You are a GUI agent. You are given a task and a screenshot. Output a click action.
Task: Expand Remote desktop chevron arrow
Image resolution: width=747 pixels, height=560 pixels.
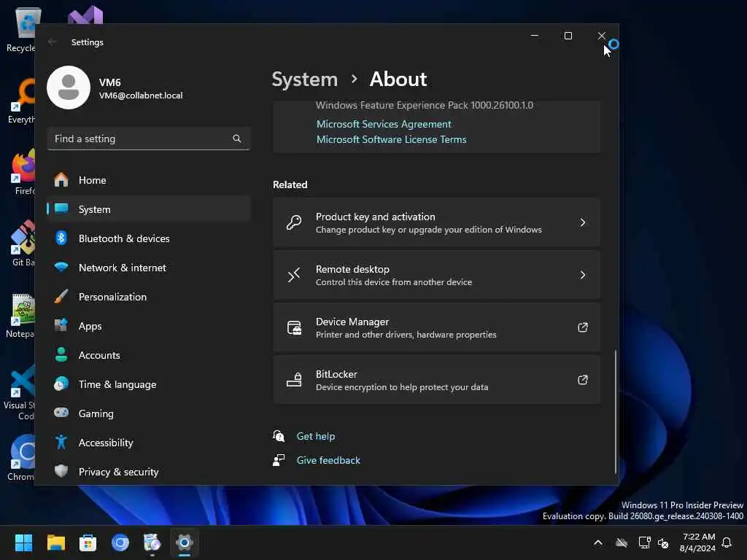click(583, 275)
